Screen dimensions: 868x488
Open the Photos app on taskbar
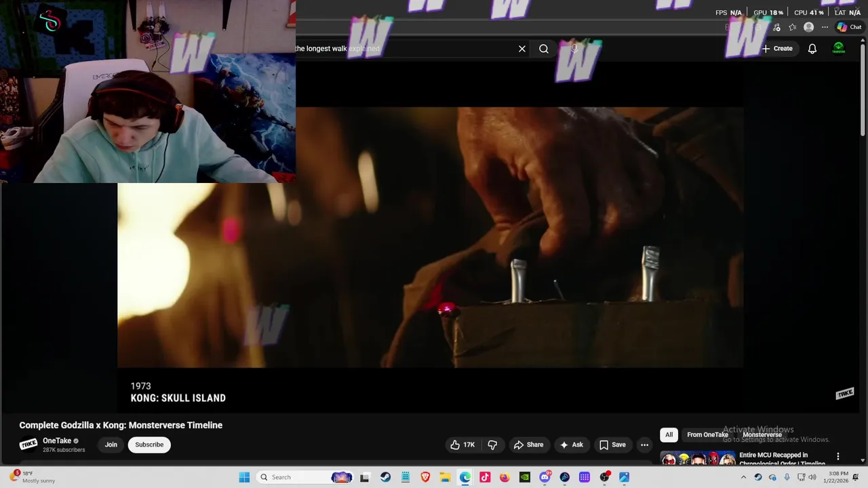pyautogui.click(x=624, y=477)
